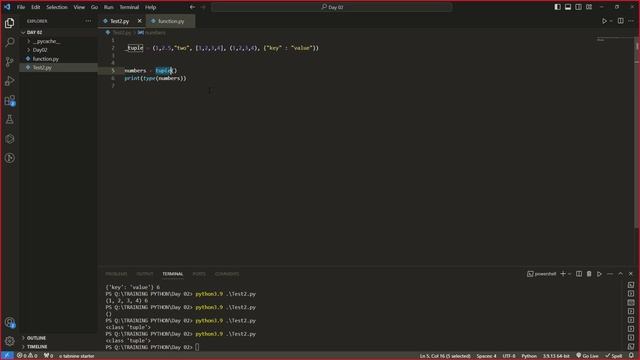This screenshot has height=360, width=640.
Task: Open the Run menu
Action: 109,7
